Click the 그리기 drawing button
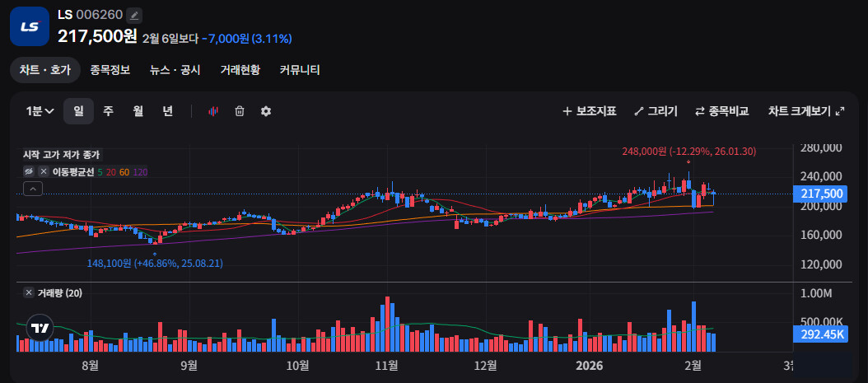 click(656, 111)
